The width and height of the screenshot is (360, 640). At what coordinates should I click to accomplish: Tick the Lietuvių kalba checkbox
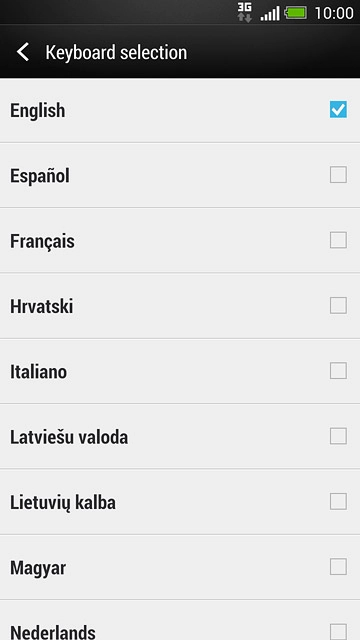[338, 501]
